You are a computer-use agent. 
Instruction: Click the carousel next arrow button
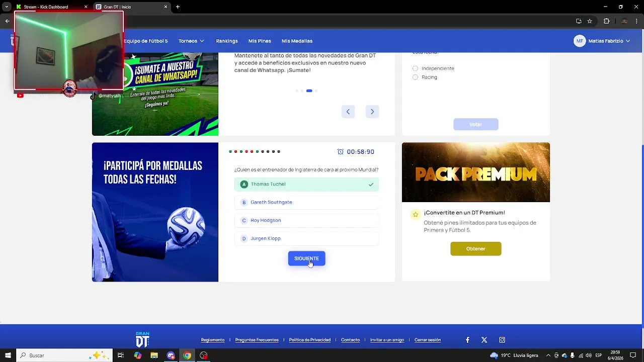tap(372, 112)
